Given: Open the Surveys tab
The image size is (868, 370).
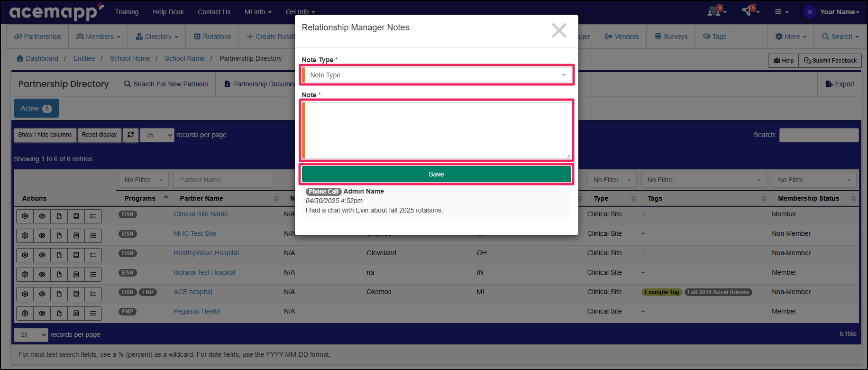Looking at the screenshot, I should pos(671,37).
